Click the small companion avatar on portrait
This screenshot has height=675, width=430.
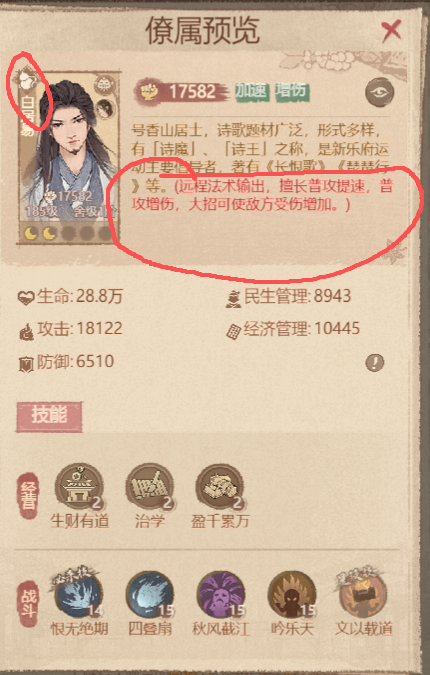pyautogui.click(x=105, y=109)
